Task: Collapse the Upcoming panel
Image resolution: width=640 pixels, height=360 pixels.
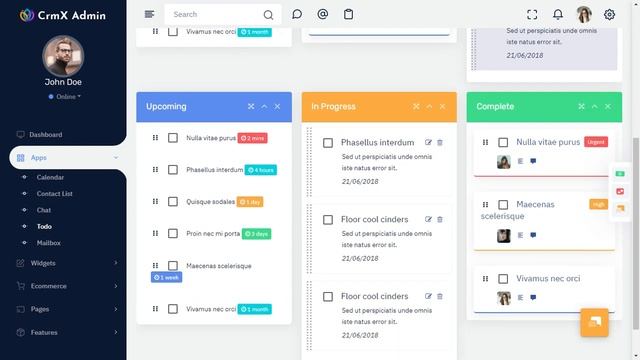Action: pos(264,107)
